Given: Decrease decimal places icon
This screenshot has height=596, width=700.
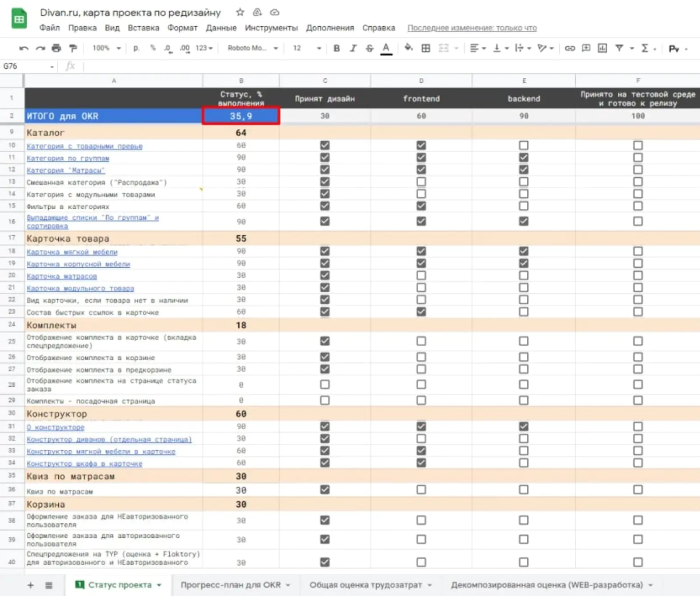Looking at the screenshot, I should (168, 48).
